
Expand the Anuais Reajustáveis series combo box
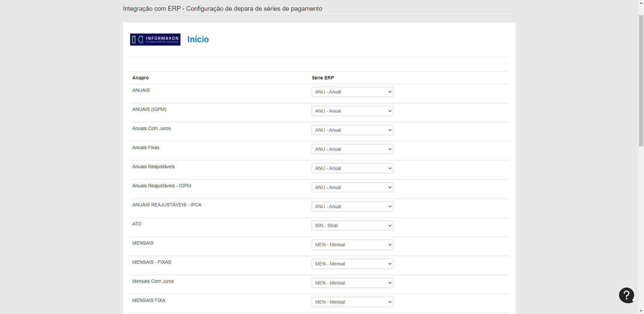[352, 168]
